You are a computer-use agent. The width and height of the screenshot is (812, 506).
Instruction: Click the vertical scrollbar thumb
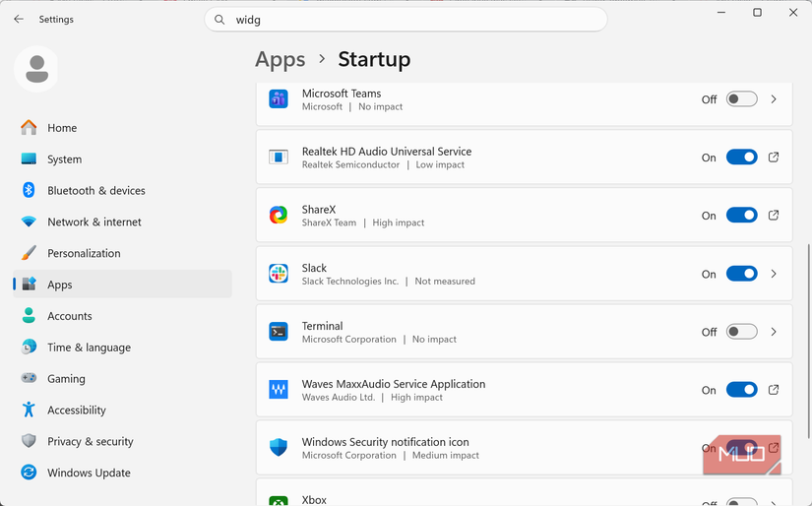click(x=808, y=342)
